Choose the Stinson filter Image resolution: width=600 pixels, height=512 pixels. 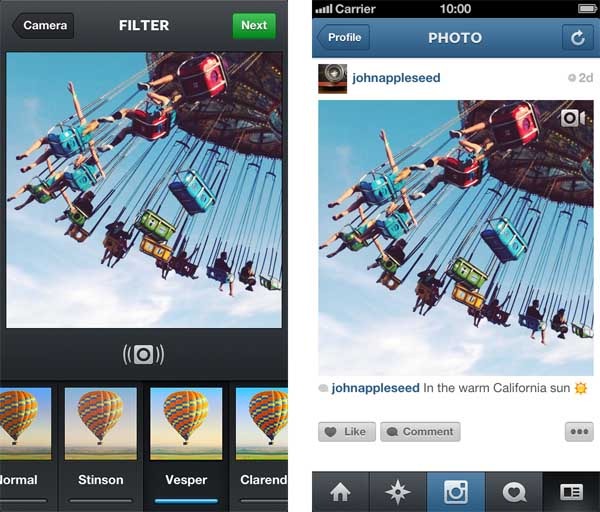point(101,424)
